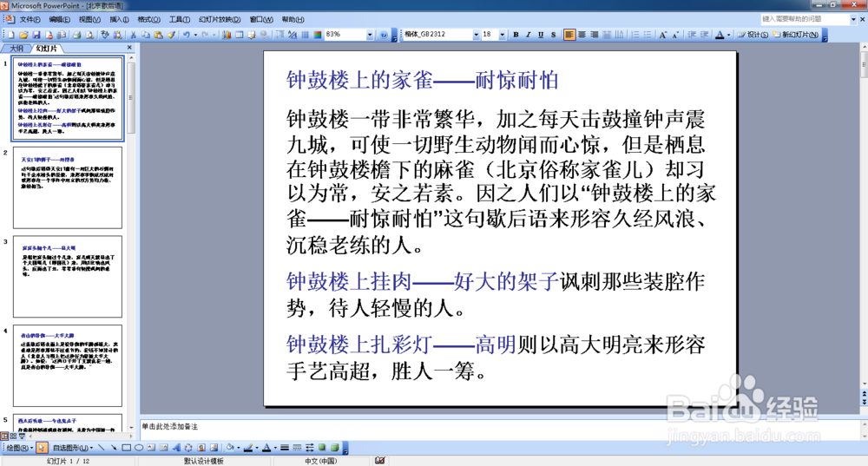Viewport: 868px width, 466px height.
Task: Switch to slide sorter view button
Action: 13,436
